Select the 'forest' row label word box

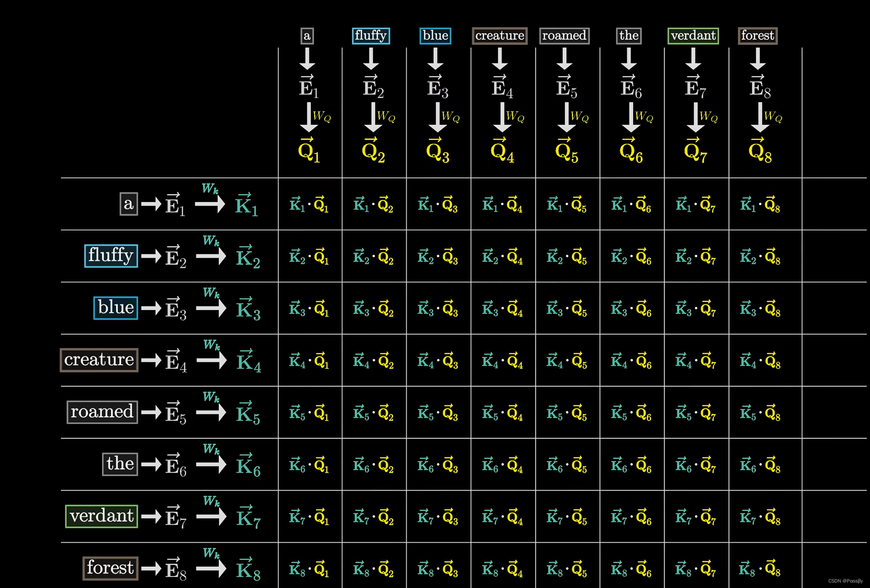click(110, 568)
